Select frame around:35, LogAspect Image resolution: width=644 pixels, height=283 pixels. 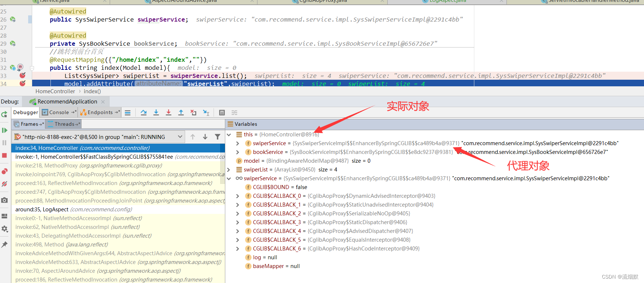tap(118, 210)
